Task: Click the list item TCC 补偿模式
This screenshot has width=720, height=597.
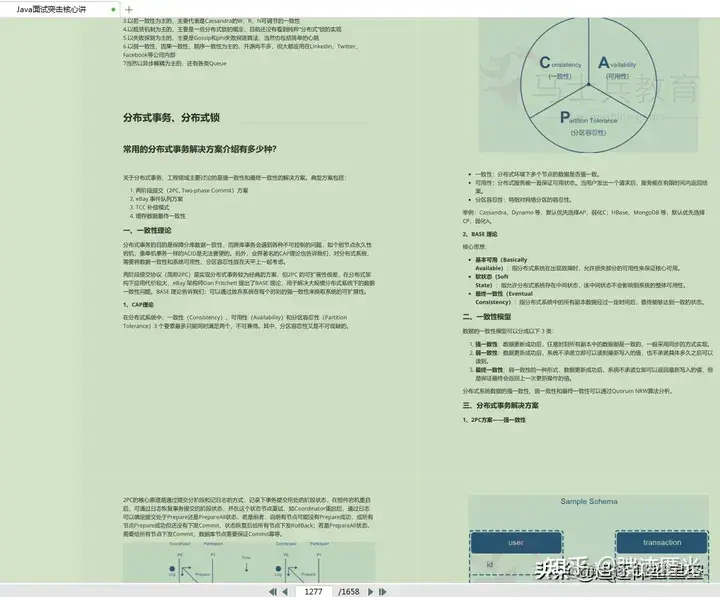Action: tap(152, 207)
